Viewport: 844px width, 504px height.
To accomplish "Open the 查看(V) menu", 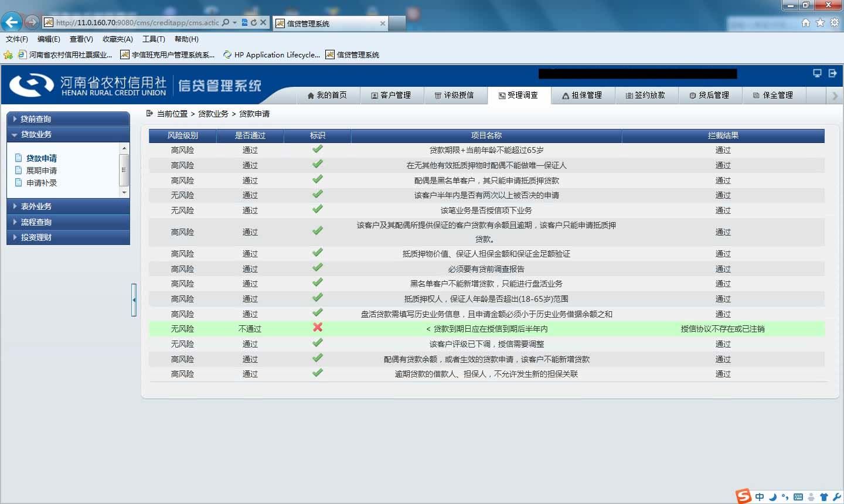I will click(x=81, y=39).
